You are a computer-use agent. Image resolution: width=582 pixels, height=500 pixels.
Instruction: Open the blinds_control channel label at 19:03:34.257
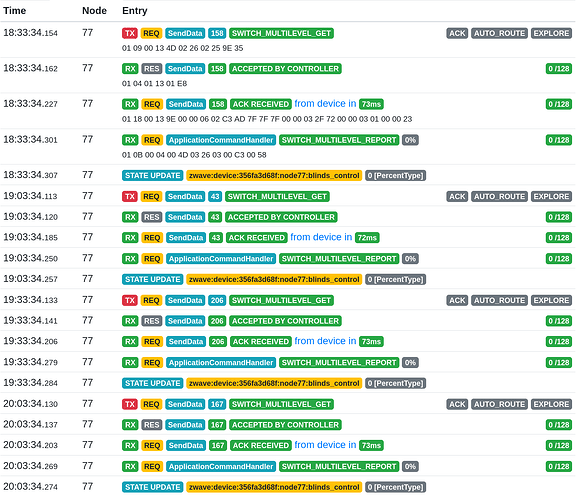coord(274,280)
